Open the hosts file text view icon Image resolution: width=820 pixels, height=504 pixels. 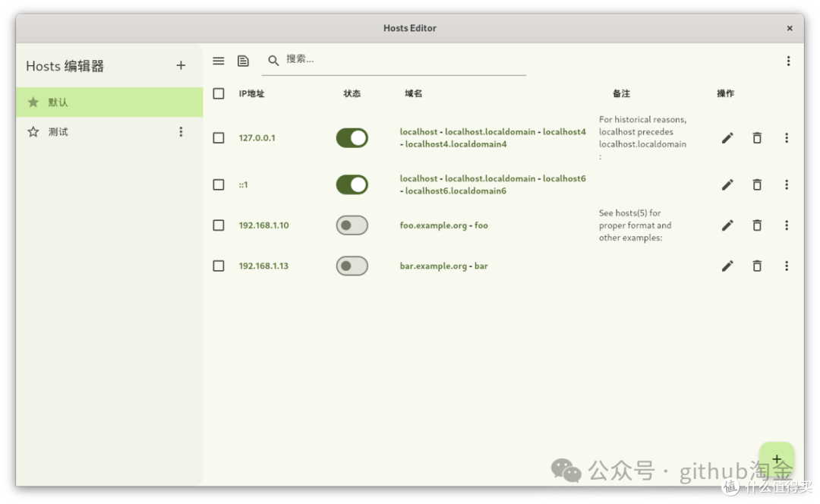point(243,61)
